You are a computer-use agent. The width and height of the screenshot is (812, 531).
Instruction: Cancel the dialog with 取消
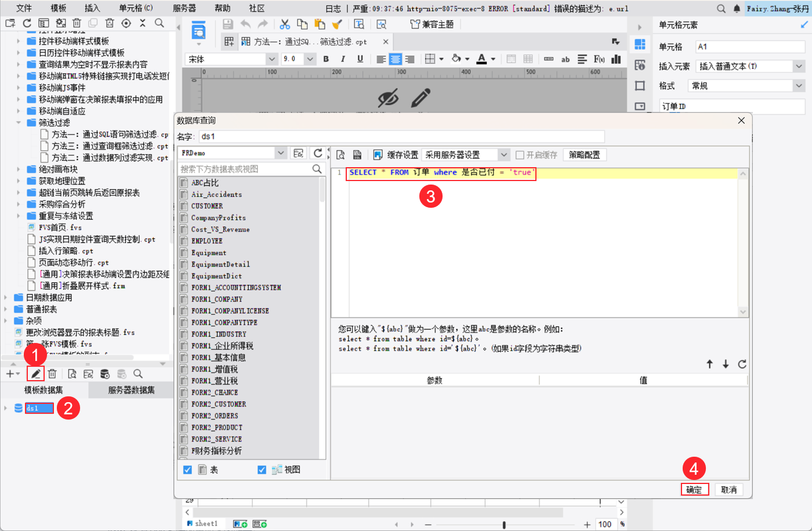point(728,490)
